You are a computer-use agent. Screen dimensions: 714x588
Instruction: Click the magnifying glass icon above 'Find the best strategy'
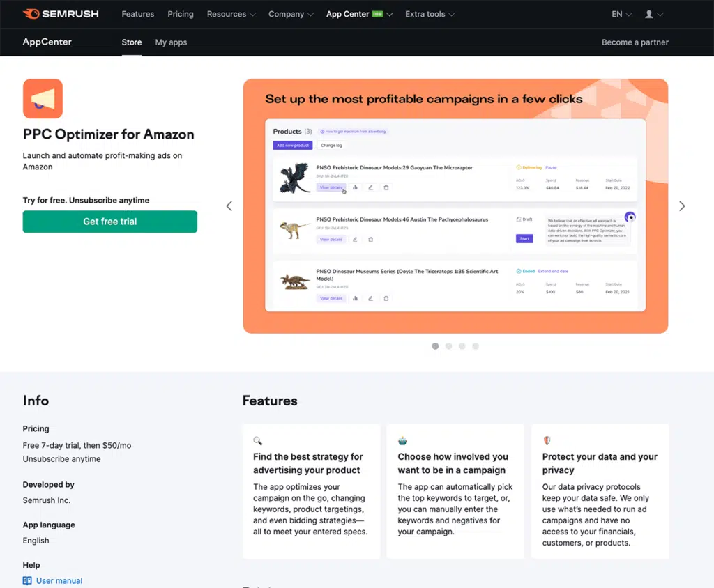tap(258, 440)
